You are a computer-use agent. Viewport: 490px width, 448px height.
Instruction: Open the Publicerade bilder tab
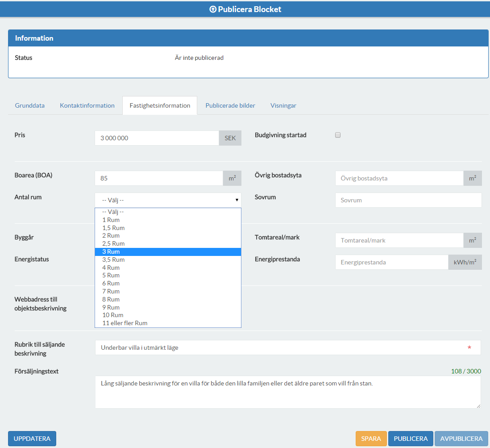(x=230, y=105)
